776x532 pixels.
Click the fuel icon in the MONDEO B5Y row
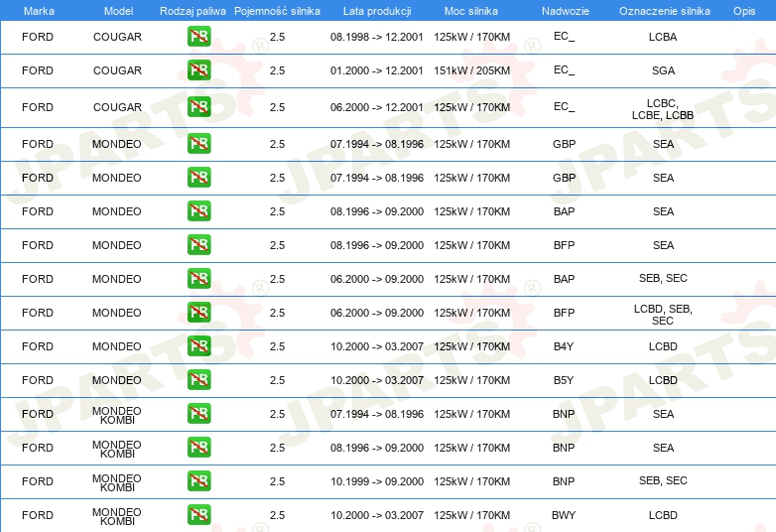pyautogui.click(x=198, y=380)
